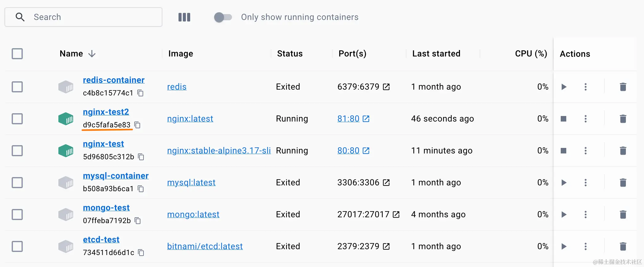Open more actions for redis-container

585,87
